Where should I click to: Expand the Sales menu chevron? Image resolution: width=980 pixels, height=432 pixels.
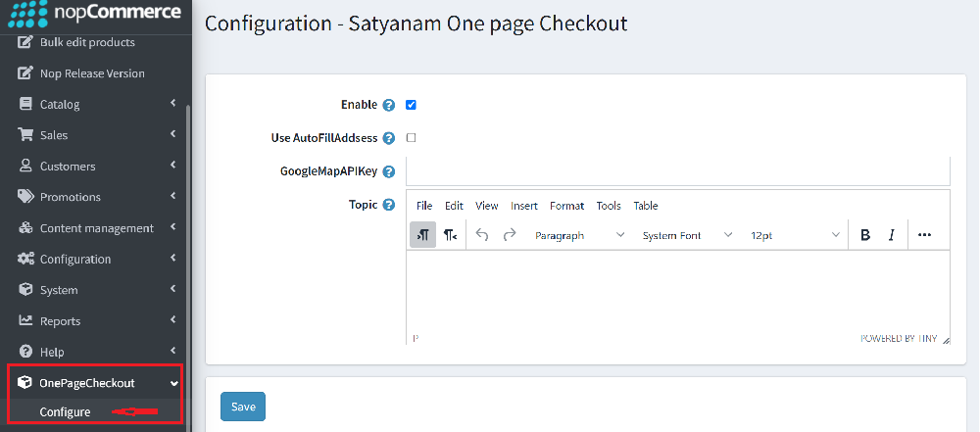click(173, 134)
